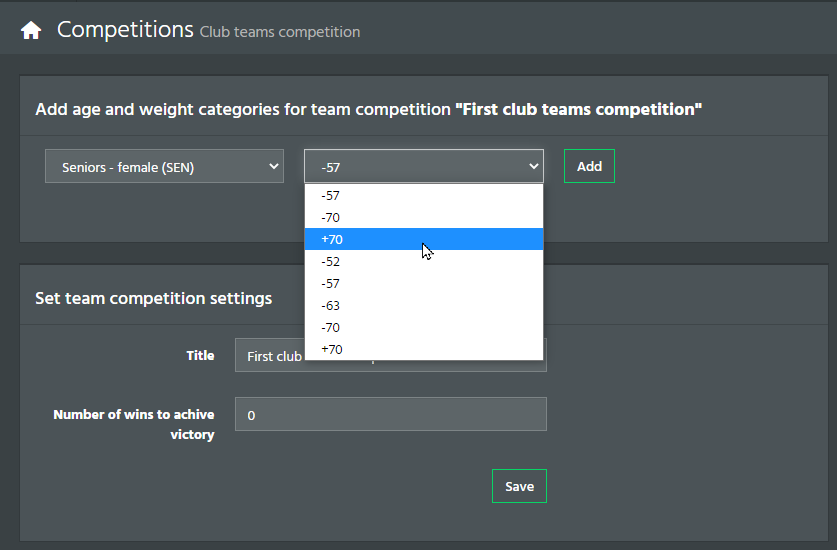Choose the -70 option above highlighted +70
Screen dimensions: 837x550
point(424,217)
